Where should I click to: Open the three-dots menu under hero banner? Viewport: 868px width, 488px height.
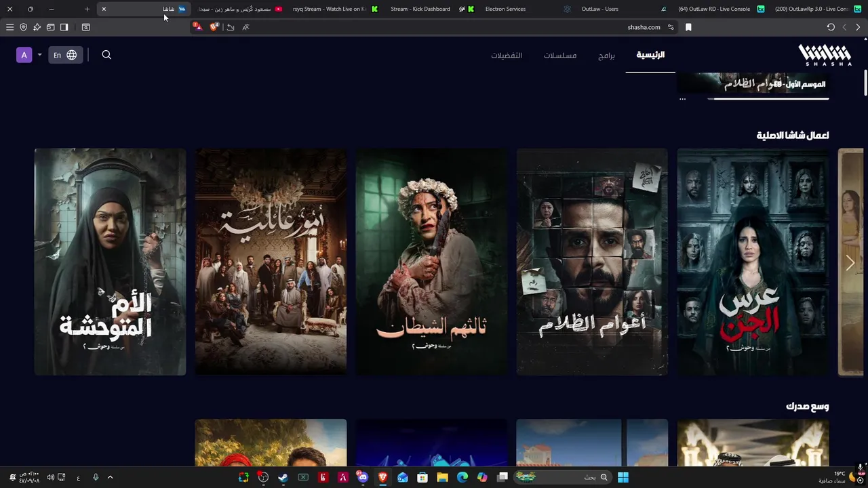(683, 99)
